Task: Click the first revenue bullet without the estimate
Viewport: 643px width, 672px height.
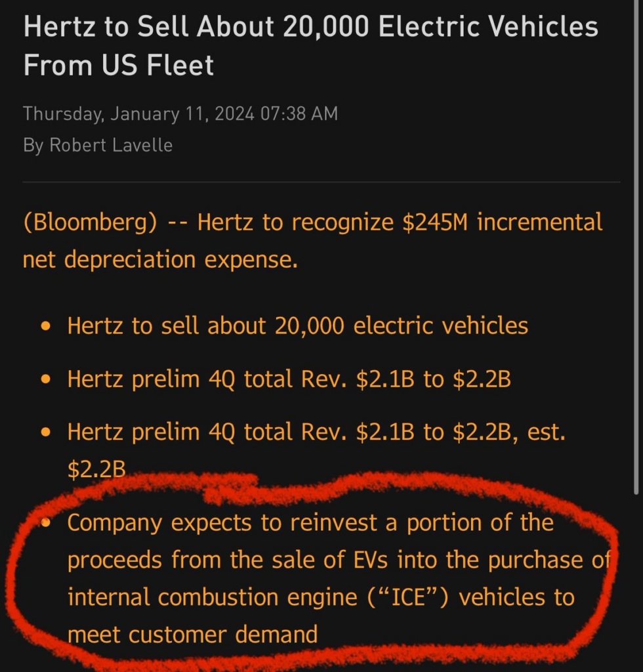Action: (x=288, y=379)
